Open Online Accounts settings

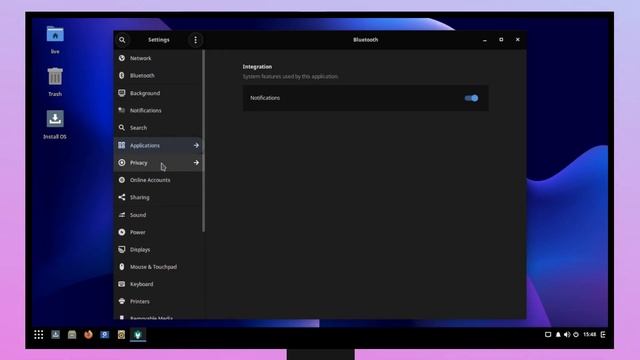tap(158, 180)
